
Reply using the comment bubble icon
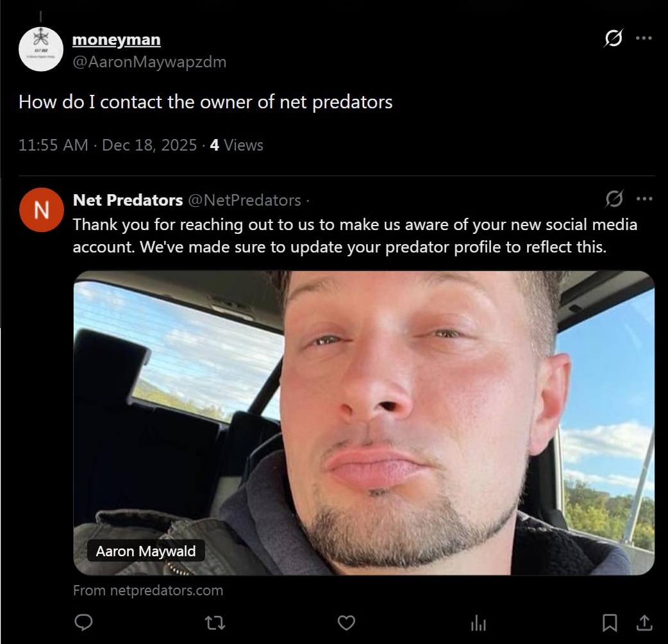pyautogui.click(x=83, y=623)
